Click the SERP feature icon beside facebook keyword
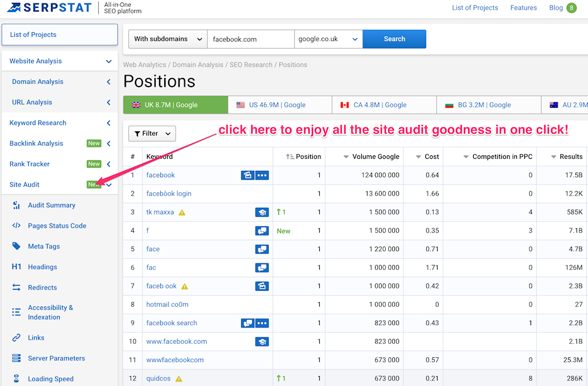588x386 pixels. click(x=247, y=175)
